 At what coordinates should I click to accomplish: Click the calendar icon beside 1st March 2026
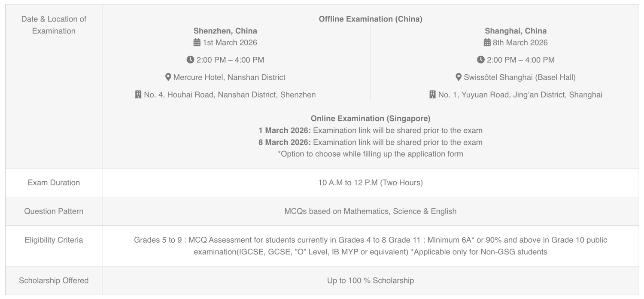coord(197,43)
